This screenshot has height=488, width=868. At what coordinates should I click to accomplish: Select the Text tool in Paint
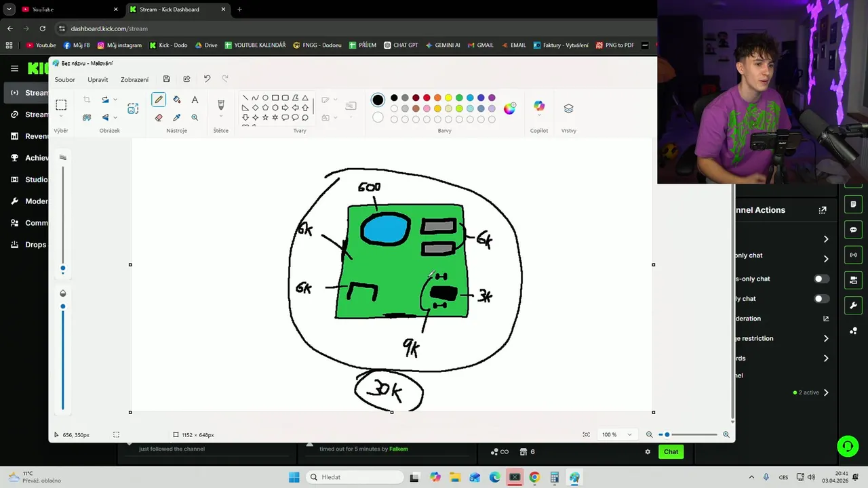195,100
